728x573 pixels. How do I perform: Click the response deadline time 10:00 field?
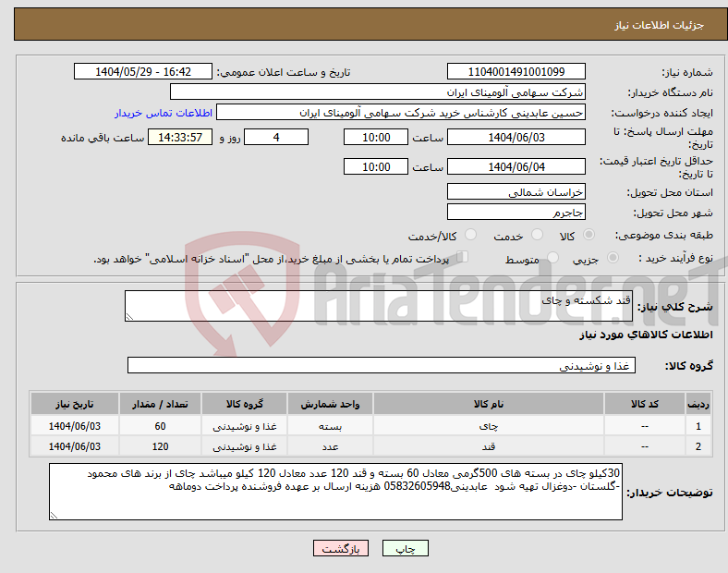click(376, 137)
